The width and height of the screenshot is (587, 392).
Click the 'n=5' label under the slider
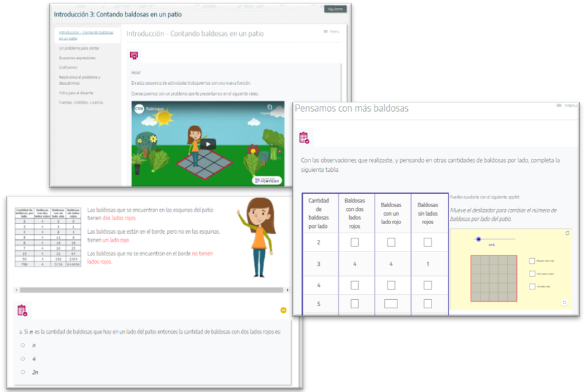coord(492,245)
